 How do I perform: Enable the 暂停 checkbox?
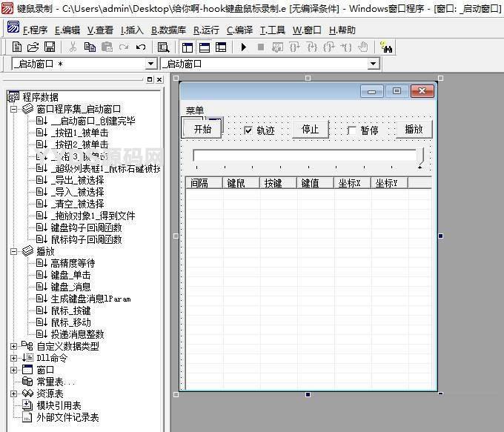(352, 130)
